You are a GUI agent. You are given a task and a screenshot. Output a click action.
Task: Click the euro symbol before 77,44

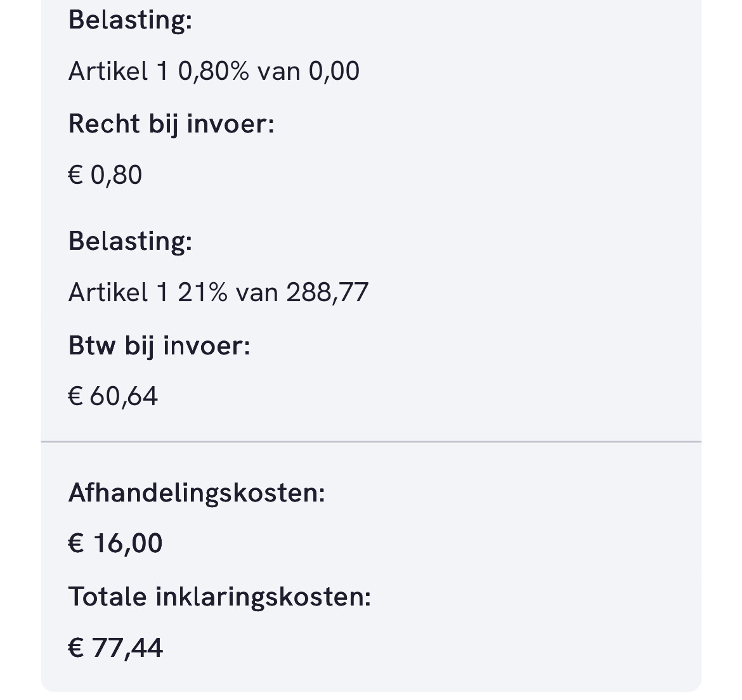coord(75,648)
